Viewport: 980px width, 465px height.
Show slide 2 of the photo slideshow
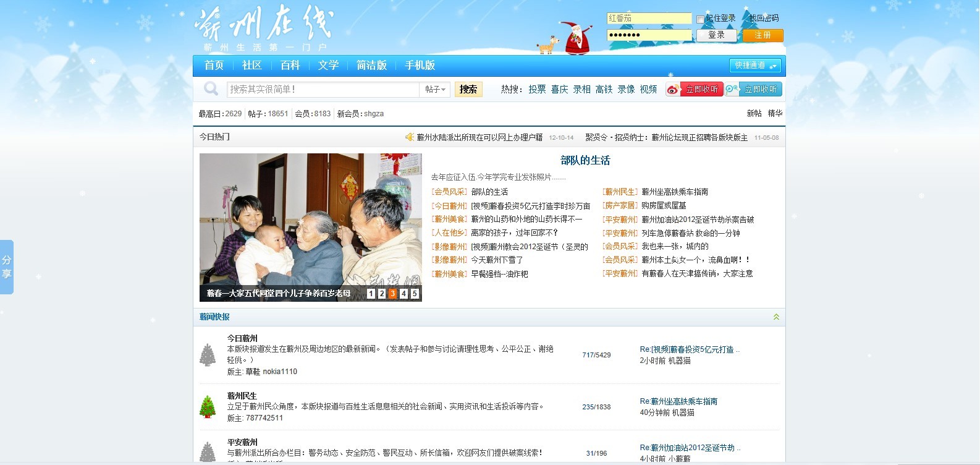[382, 294]
